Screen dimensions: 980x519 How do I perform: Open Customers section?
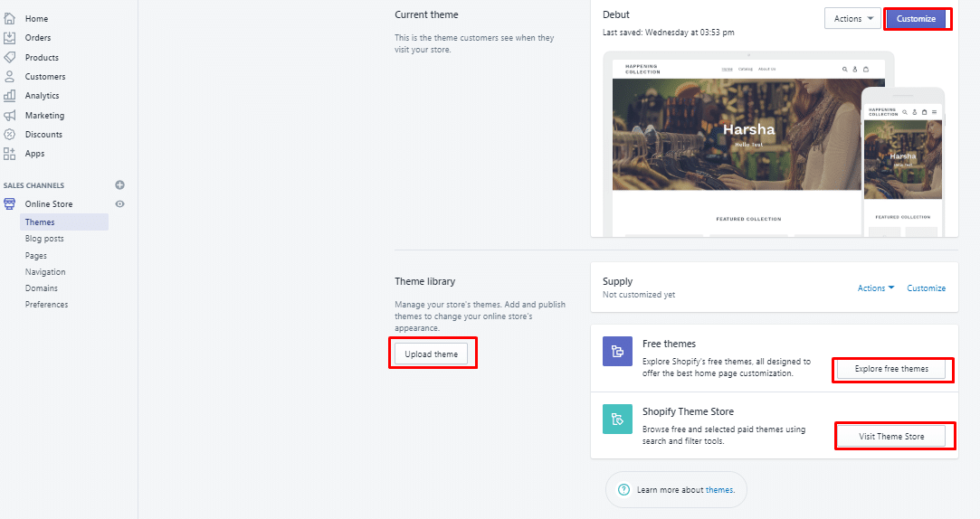click(x=45, y=77)
